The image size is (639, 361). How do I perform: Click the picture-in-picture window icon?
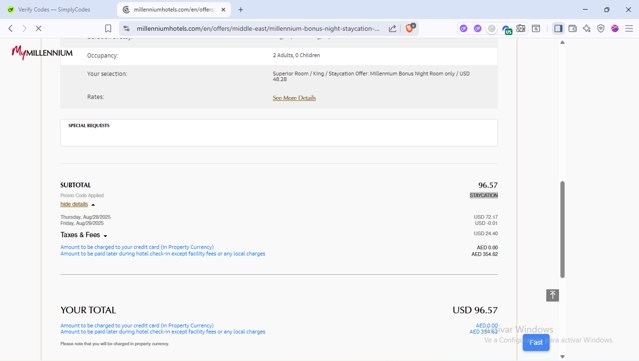pyautogui.click(x=536, y=29)
